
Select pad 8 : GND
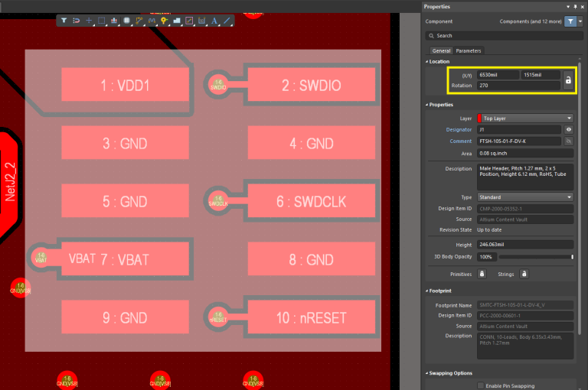(312, 259)
